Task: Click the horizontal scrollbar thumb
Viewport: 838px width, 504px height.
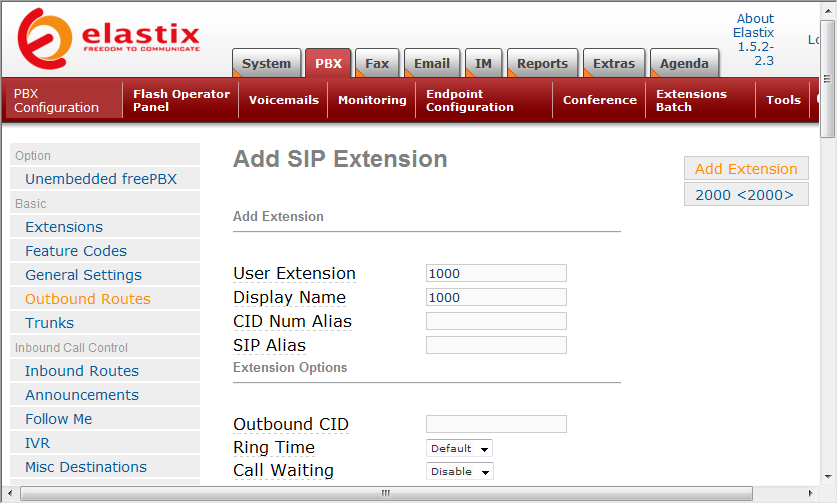Action: [x=385, y=493]
